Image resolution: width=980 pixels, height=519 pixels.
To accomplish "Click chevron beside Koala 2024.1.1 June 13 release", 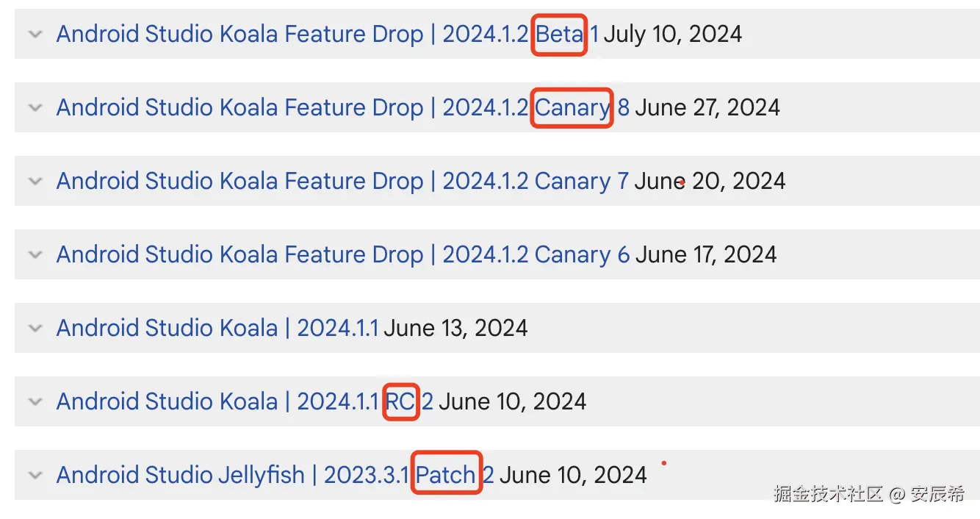I will [x=35, y=329].
